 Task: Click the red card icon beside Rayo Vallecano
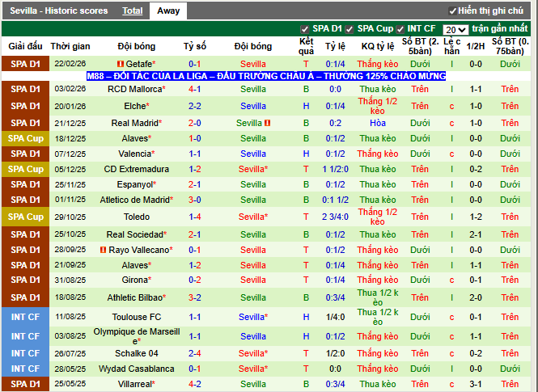pyautogui.click(x=103, y=250)
